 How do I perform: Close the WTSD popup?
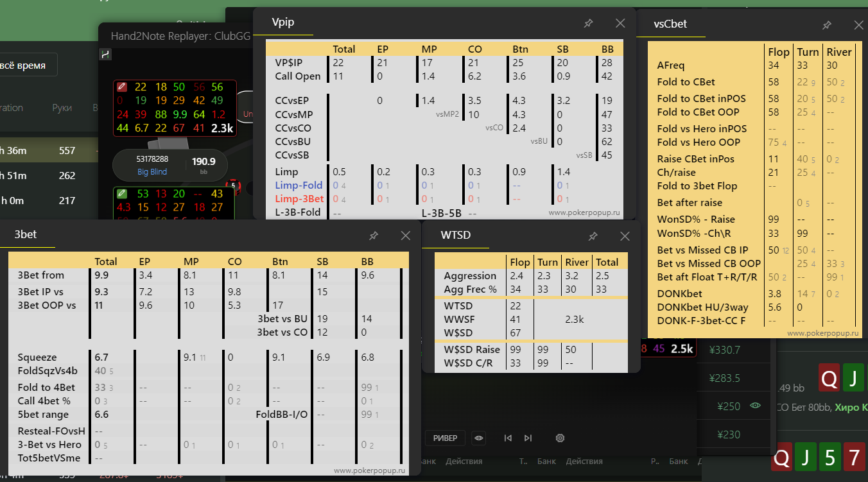click(x=625, y=236)
